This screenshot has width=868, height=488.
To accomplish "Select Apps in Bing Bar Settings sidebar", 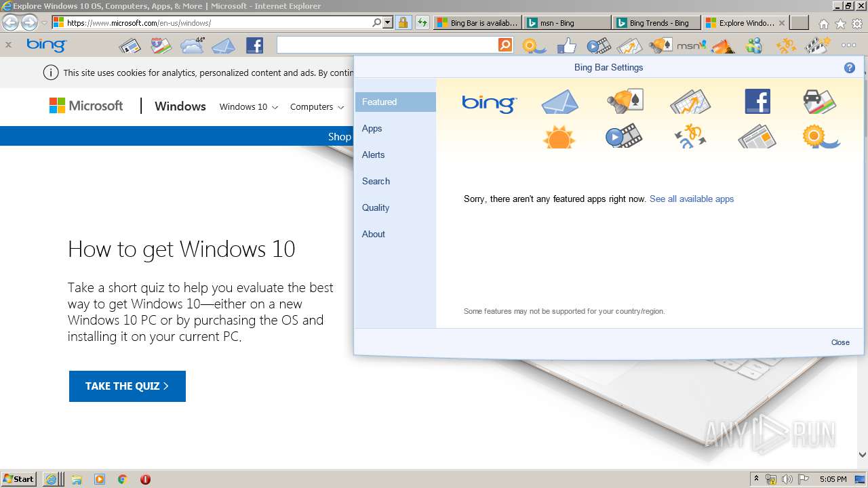I will [x=372, y=128].
